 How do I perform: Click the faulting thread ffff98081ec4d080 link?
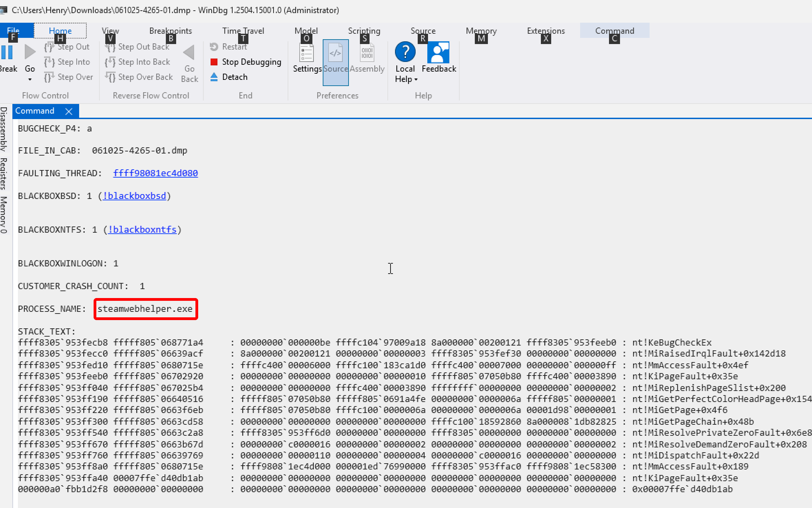[x=156, y=173]
